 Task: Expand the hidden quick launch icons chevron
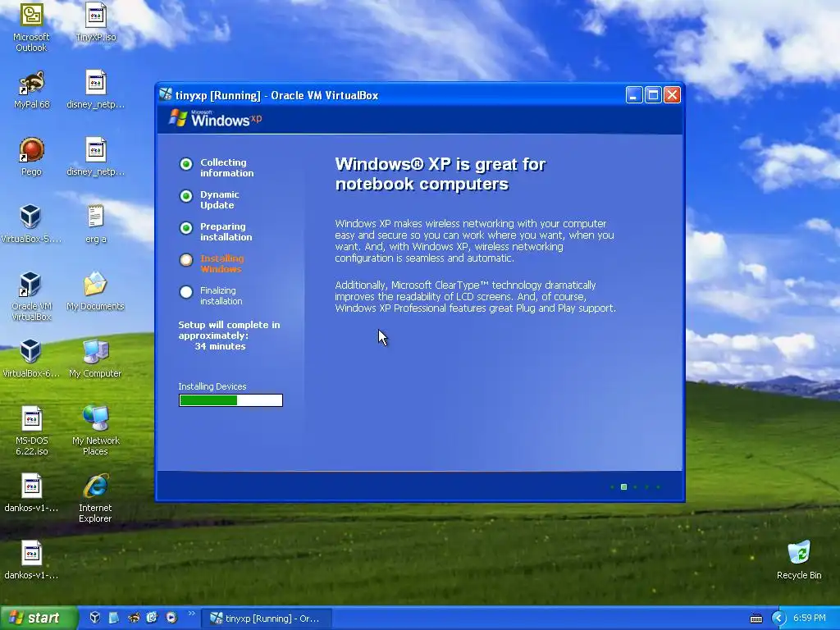(191, 614)
